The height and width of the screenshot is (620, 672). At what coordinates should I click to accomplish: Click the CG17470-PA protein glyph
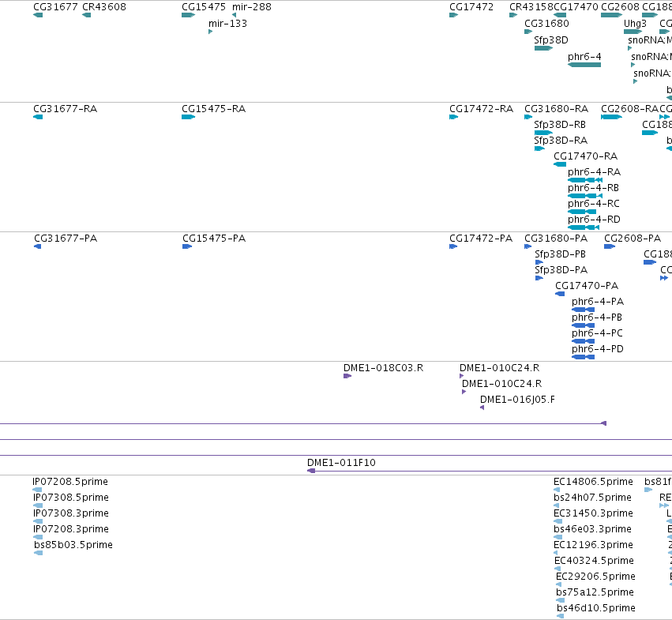coord(560,294)
